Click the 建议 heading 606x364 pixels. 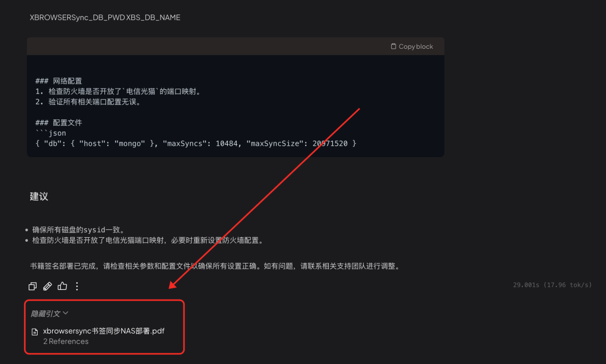pyautogui.click(x=39, y=197)
